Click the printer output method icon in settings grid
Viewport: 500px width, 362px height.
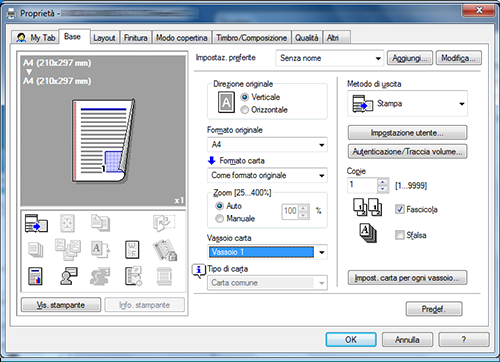(36, 223)
